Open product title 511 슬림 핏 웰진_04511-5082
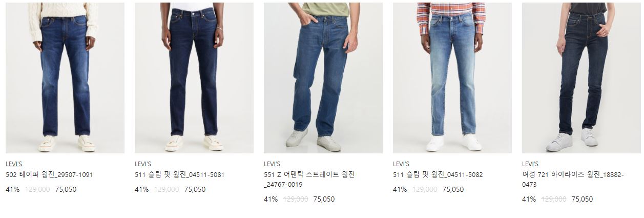The width and height of the screenshot is (644, 218). click(438, 175)
